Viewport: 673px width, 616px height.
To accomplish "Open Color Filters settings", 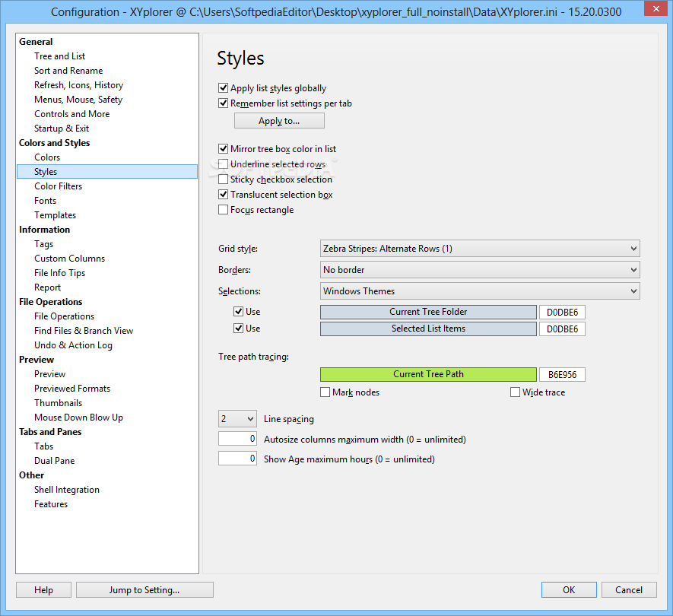I will [59, 186].
